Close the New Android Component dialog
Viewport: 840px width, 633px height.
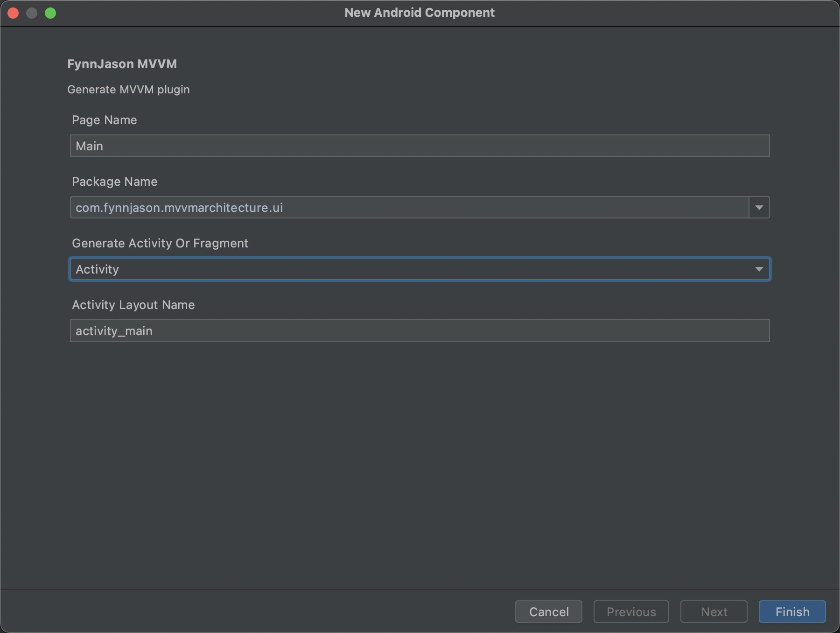(14, 13)
